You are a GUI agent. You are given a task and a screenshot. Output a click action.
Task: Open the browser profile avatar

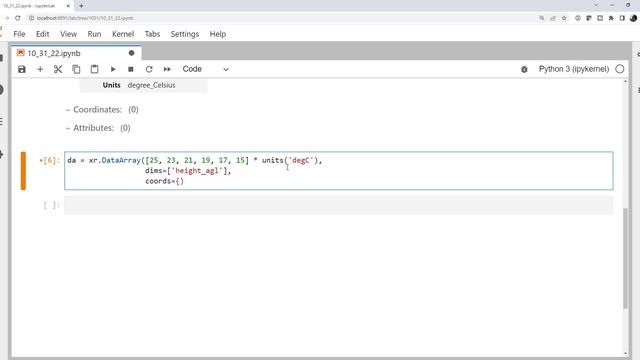[x=633, y=18]
